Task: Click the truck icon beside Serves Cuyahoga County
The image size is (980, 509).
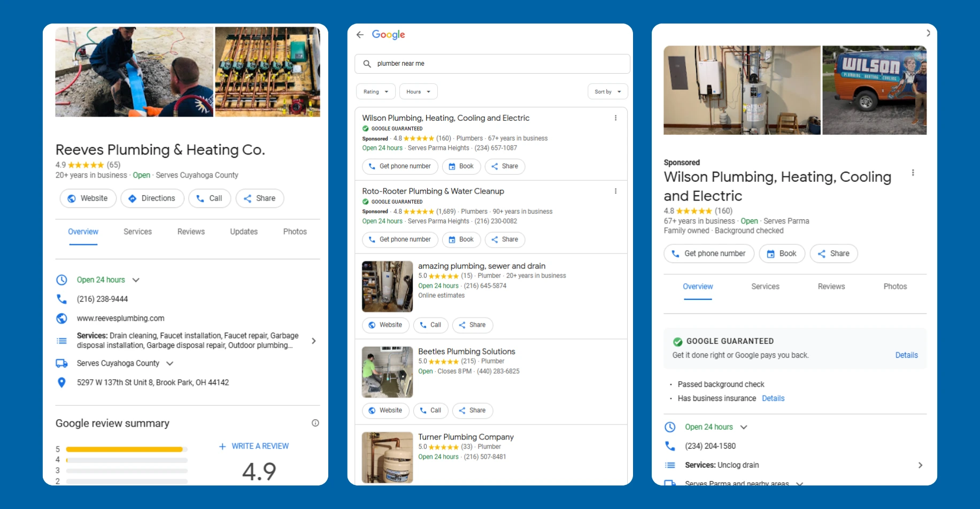Action: [62, 363]
